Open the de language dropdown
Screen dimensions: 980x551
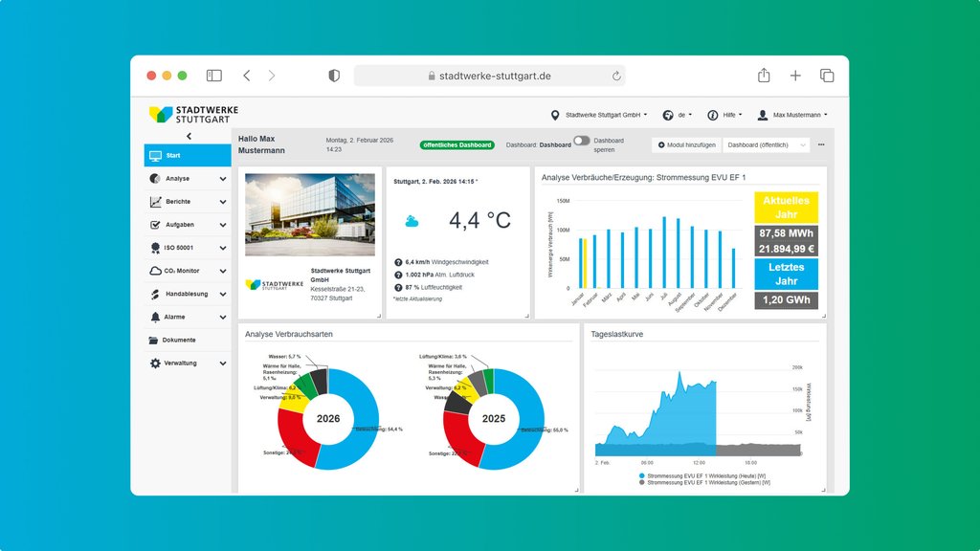tap(685, 115)
